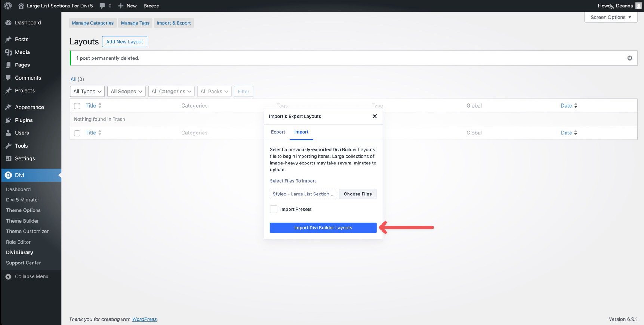Open Support Center submenu item

click(23, 263)
